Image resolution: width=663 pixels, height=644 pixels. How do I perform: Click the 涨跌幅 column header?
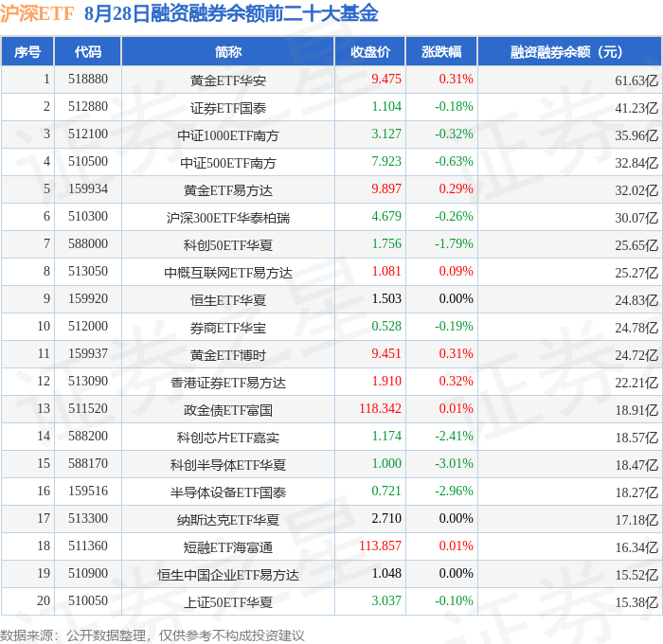(x=441, y=51)
